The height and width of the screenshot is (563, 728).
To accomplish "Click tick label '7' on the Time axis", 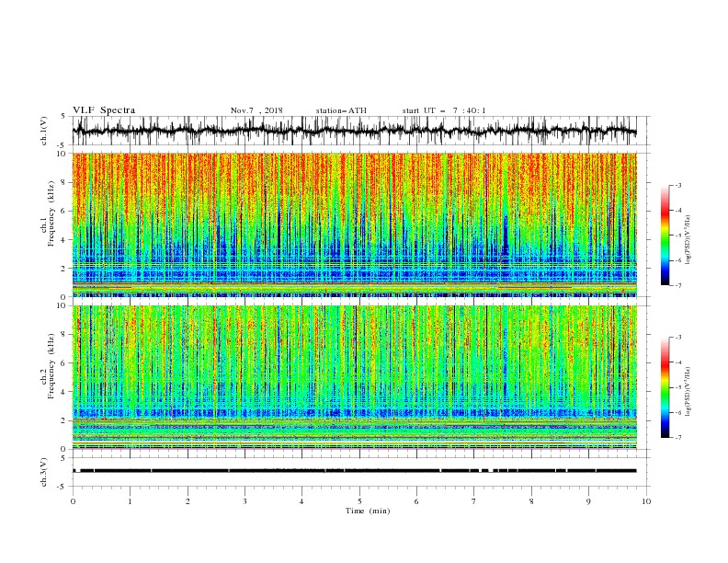I will pos(474,501).
